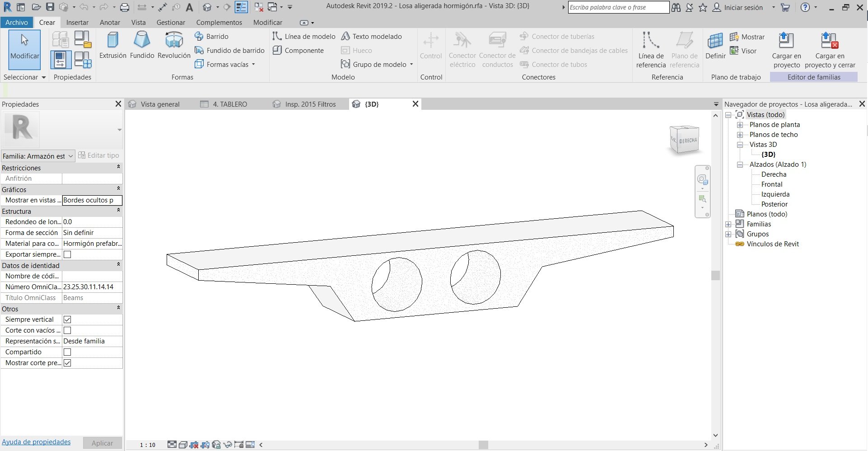Viewport: 868px width, 451px height.
Task: Choose the Fundido de barrido tool
Action: tap(229, 50)
